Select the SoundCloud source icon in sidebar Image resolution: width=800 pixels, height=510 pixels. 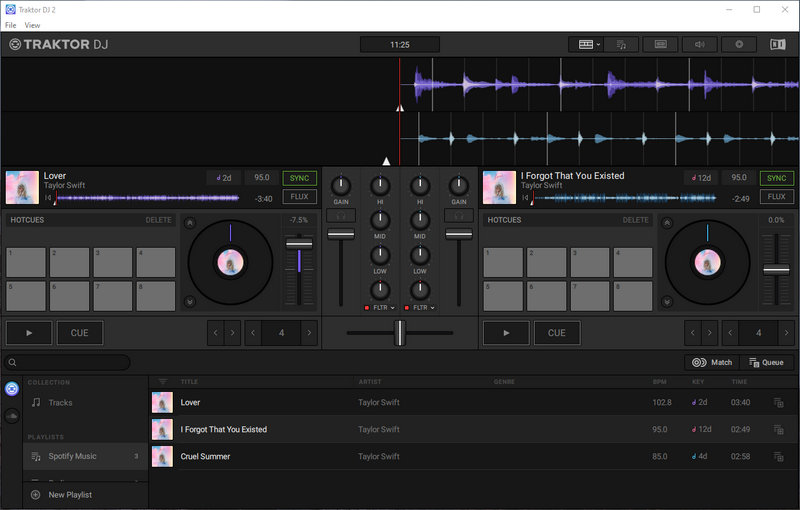coord(12,416)
